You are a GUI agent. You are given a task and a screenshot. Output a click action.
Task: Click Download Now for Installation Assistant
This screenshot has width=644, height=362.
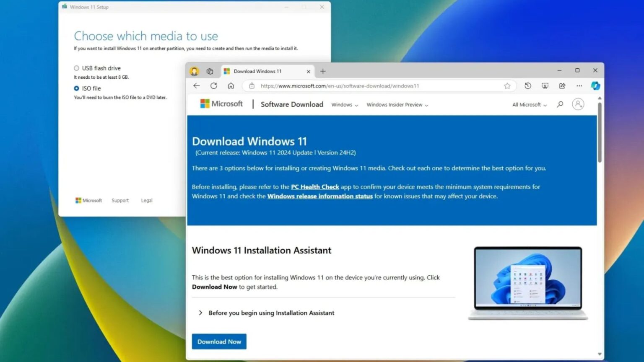tap(219, 341)
